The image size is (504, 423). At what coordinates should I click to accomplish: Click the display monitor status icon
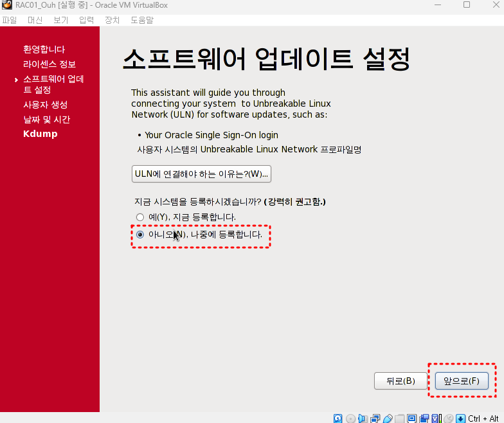[x=411, y=418]
